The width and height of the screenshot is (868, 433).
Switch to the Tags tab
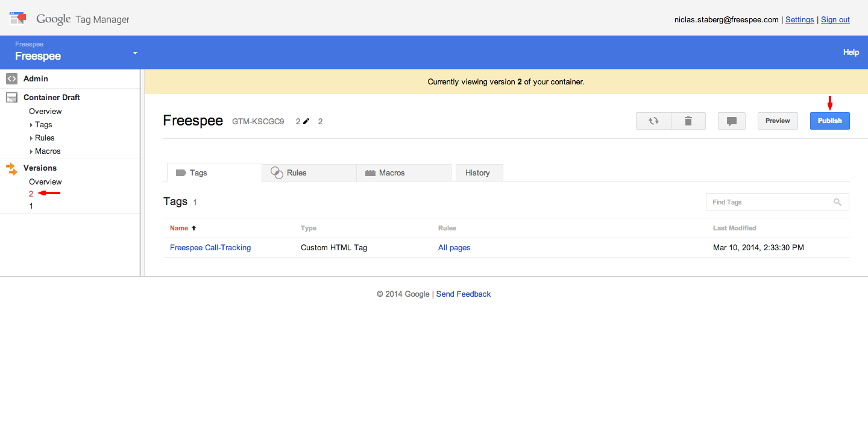(214, 172)
